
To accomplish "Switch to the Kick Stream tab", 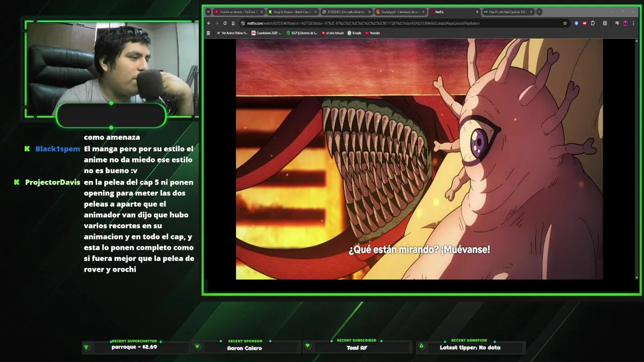I will tap(292, 12).
